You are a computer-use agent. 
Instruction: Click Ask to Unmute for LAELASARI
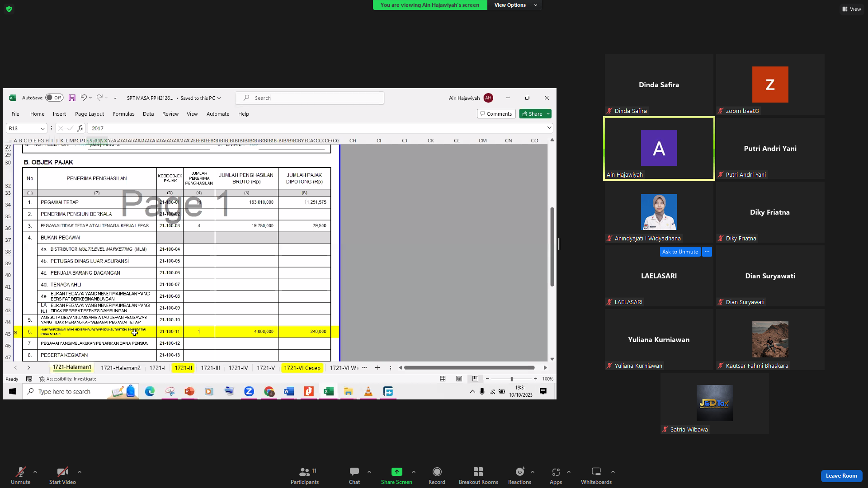pyautogui.click(x=680, y=252)
